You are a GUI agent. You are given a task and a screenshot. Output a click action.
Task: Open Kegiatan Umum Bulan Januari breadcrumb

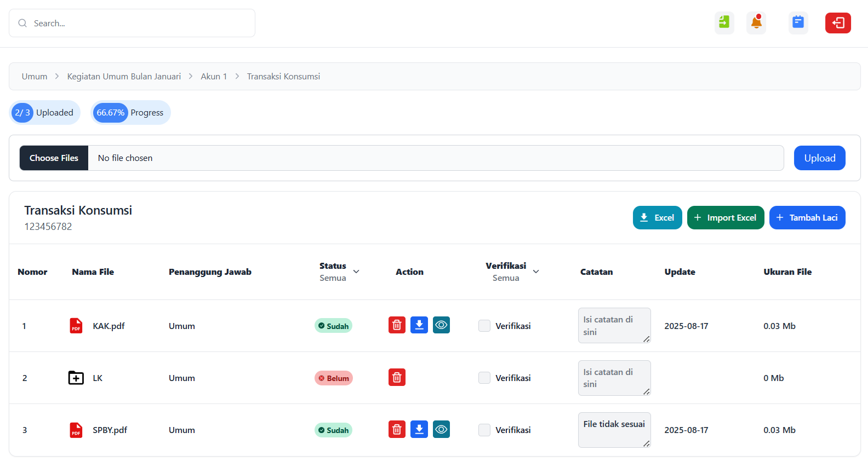(124, 77)
